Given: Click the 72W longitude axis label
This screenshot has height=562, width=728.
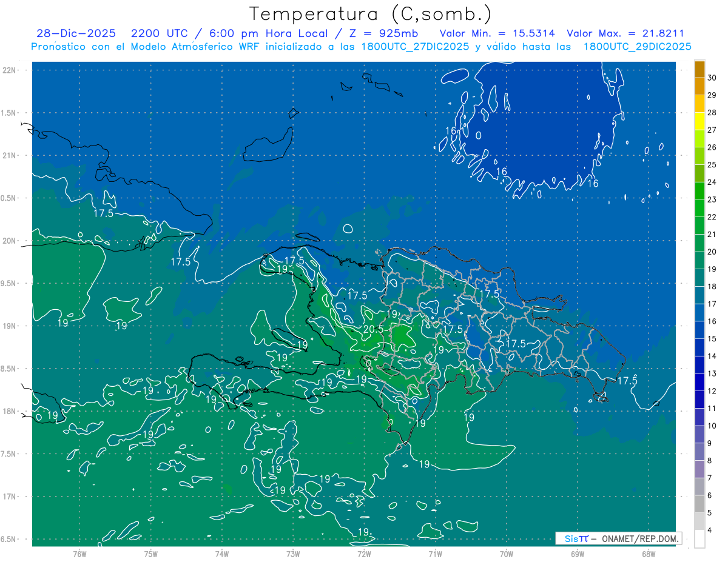Looking at the screenshot, I should [x=364, y=554].
